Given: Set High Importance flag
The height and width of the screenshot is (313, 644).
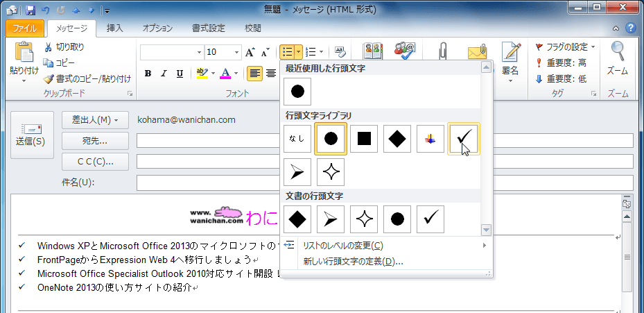Looking at the screenshot, I should pos(561,63).
